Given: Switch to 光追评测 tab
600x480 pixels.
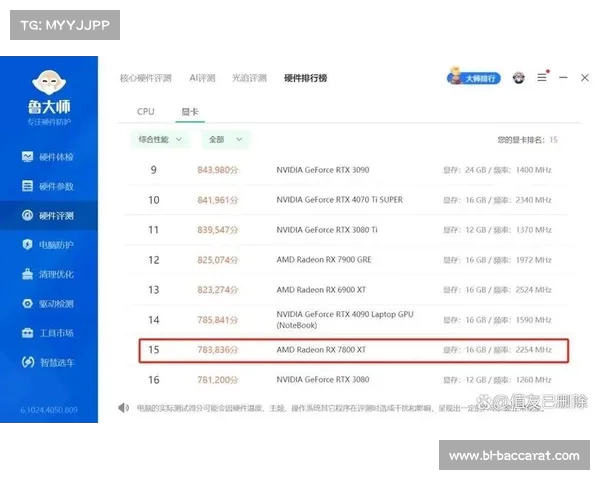Looking at the screenshot, I should tap(249, 78).
